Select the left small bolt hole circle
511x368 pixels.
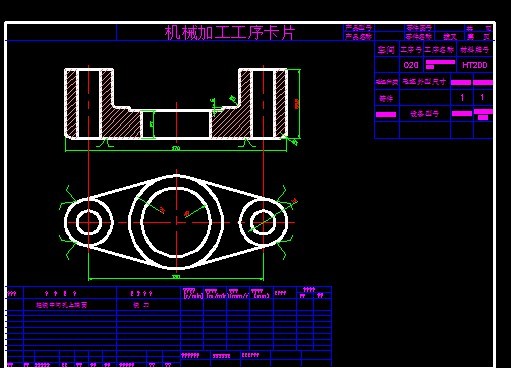[x=89, y=222]
